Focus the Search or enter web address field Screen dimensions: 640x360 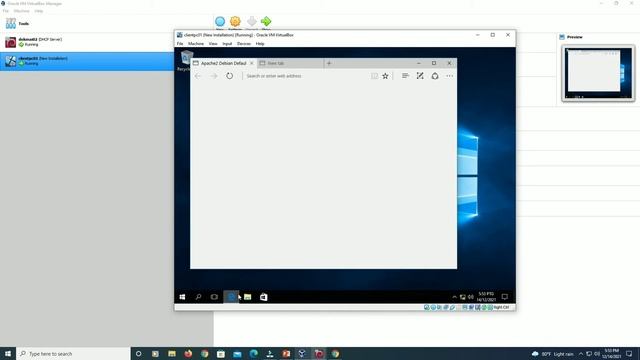(306, 76)
